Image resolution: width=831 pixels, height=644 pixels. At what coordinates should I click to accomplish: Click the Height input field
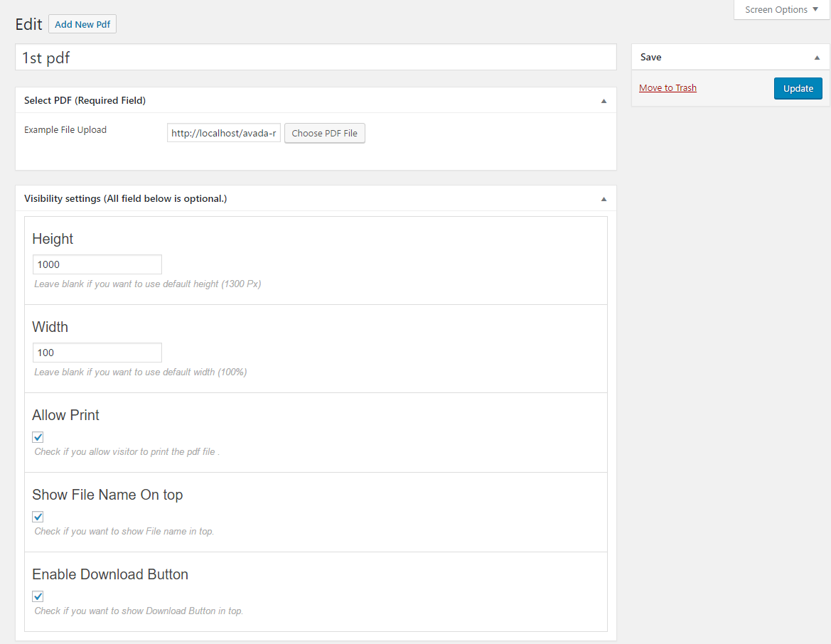tap(97, 264)
